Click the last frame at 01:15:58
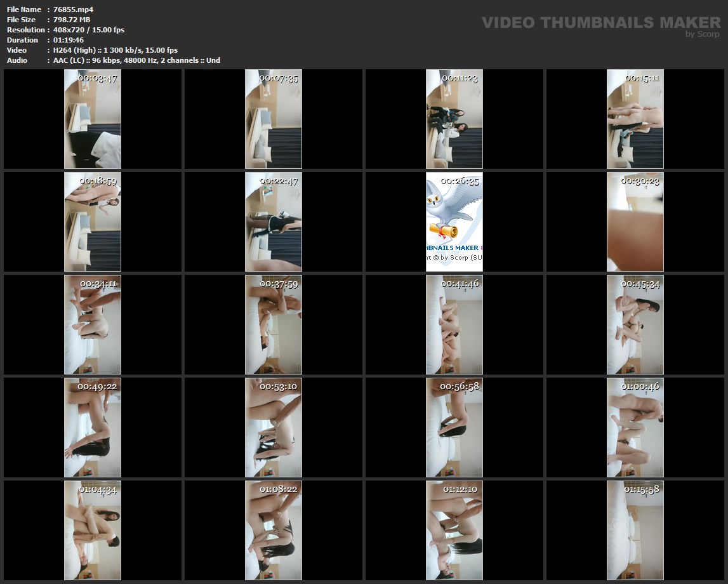This screenshot has width=728, height=584. 635,530
